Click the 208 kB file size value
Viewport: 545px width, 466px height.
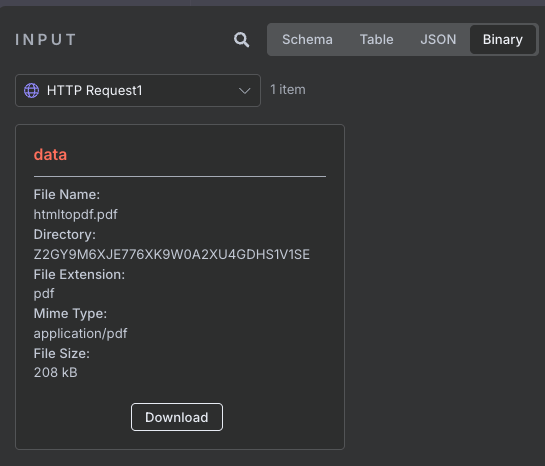click(x=56, y=373)
